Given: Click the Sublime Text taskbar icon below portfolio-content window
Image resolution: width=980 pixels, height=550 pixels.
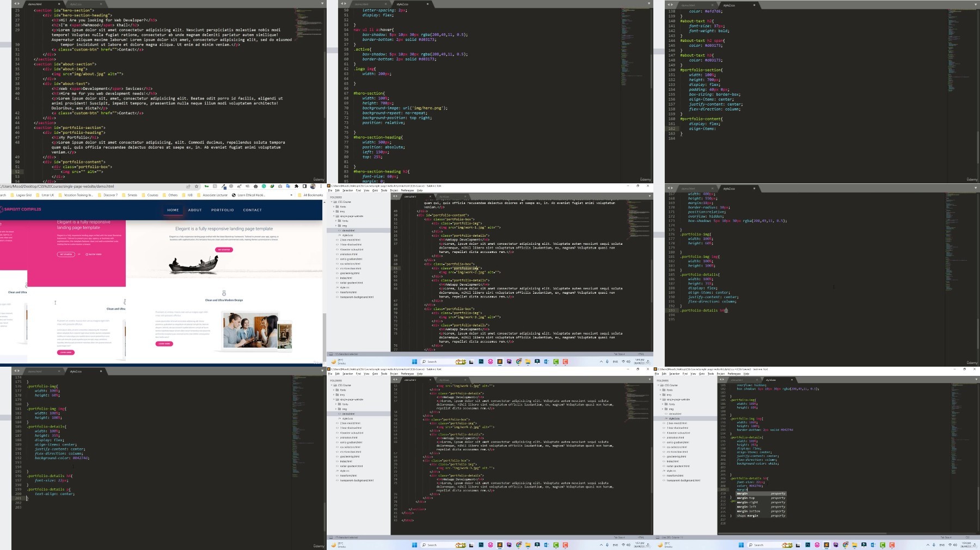Looking at the screenshot, I should [x=500, y=362].
